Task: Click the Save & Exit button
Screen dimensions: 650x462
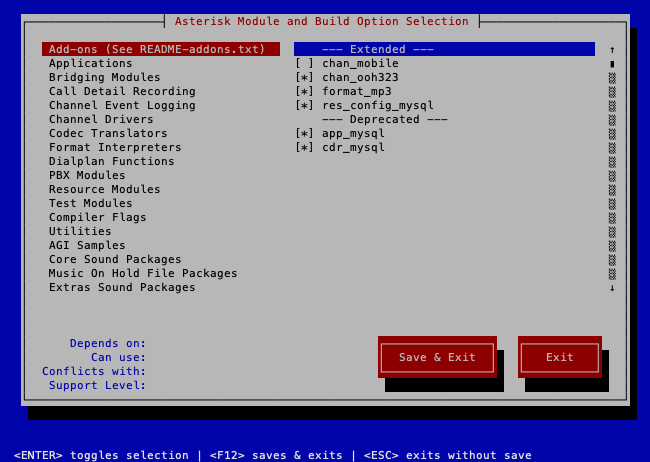Action: (437, 357)
